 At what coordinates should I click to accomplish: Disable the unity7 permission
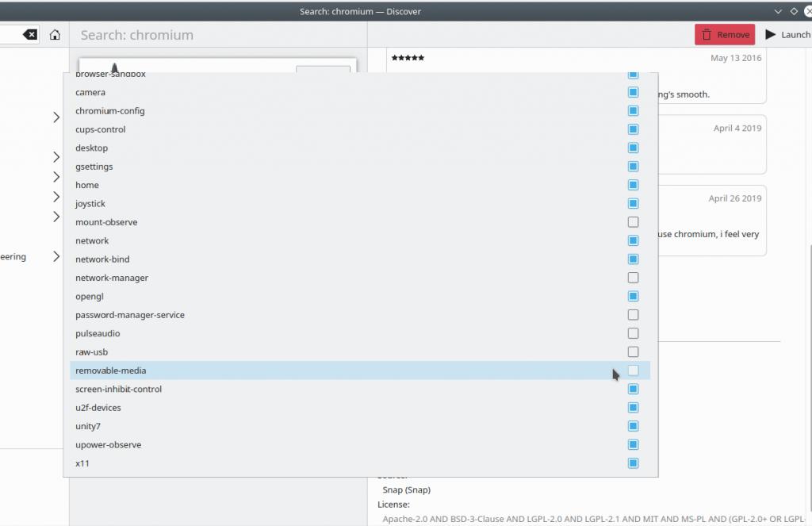(x=633, y=426)
